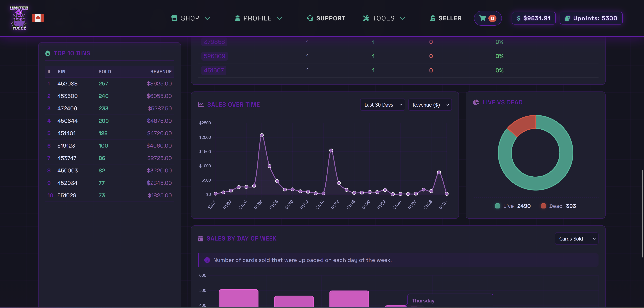Click the Support headset icon
644x308 pixels.
[x=310, y=18]
